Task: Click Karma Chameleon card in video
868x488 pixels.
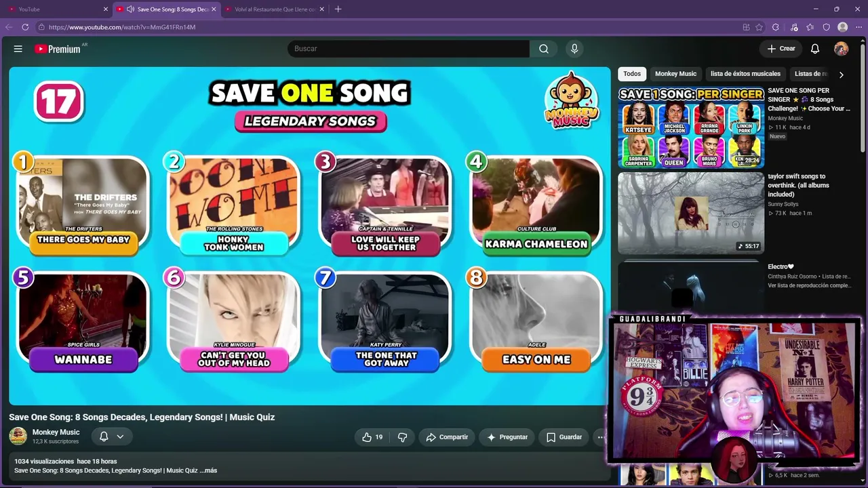Action: (x=536, y=206)
